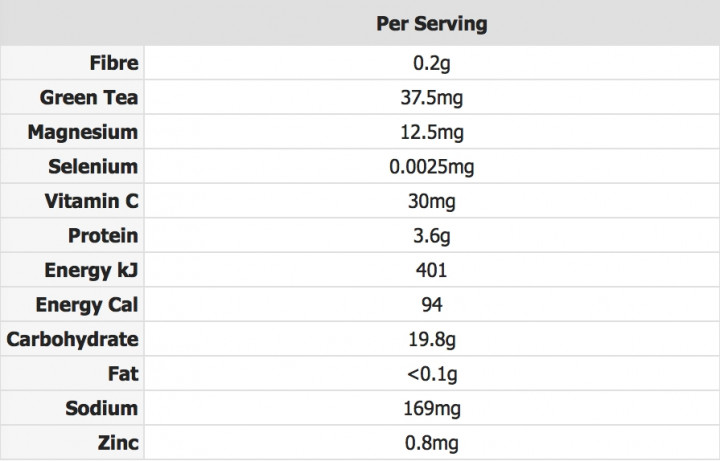720x461 pixels.
Task: Click the 0.0025mg Selenium value
Action: pos(432,167)
